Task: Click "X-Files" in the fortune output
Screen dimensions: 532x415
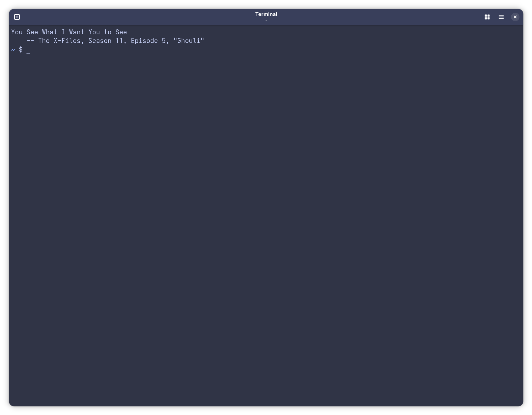Action: coord(67,41)
